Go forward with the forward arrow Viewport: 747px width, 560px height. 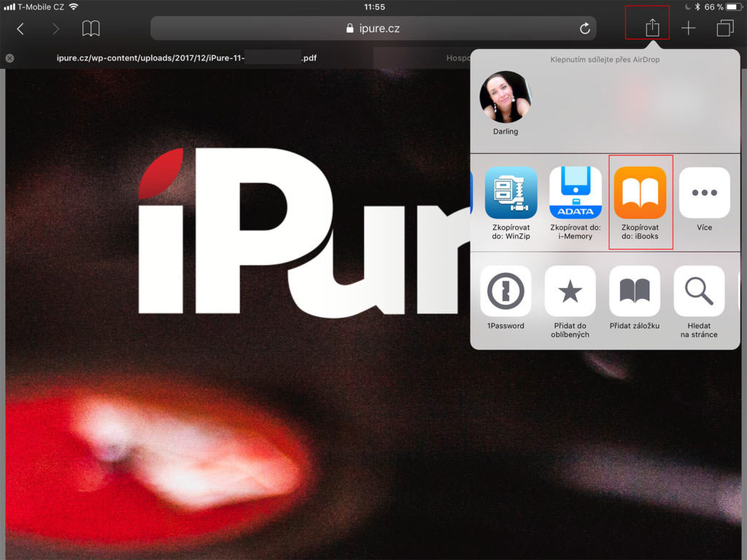tap(55, 29)
